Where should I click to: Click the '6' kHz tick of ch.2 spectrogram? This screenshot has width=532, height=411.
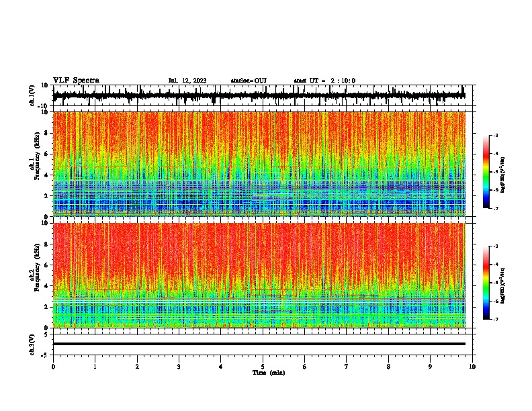coord(46,265)
